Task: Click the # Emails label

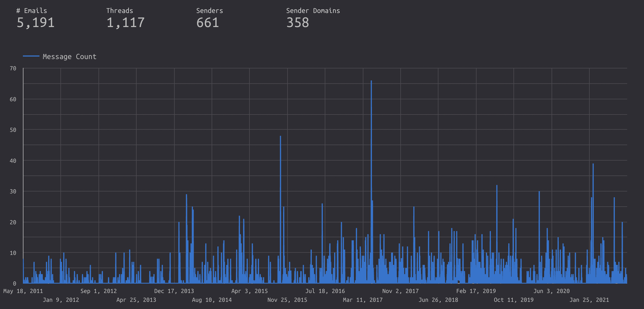Action: pos(31,11)
